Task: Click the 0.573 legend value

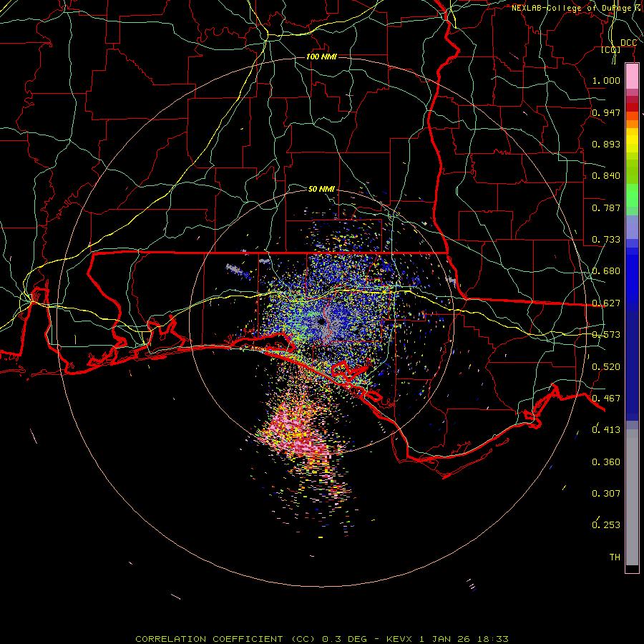Action: pos(606,335)
